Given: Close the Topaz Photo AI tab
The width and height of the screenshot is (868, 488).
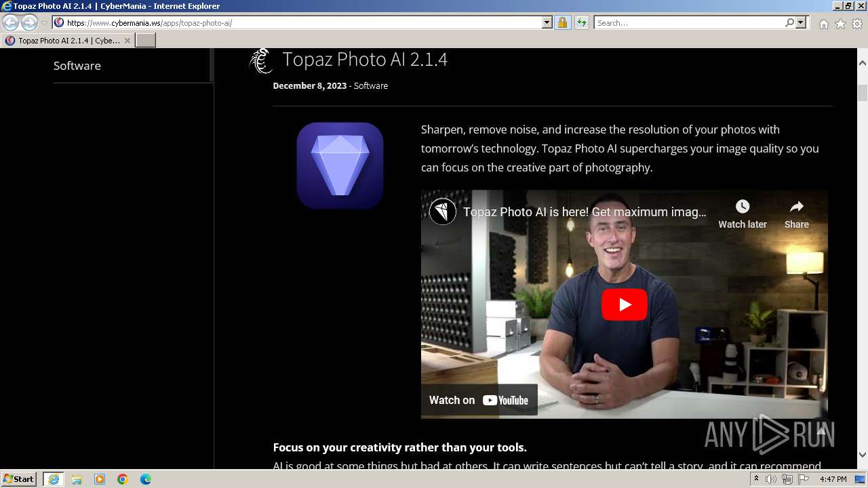Looking at the screenshot, I should pyautogui.click(x=127, y=41).
